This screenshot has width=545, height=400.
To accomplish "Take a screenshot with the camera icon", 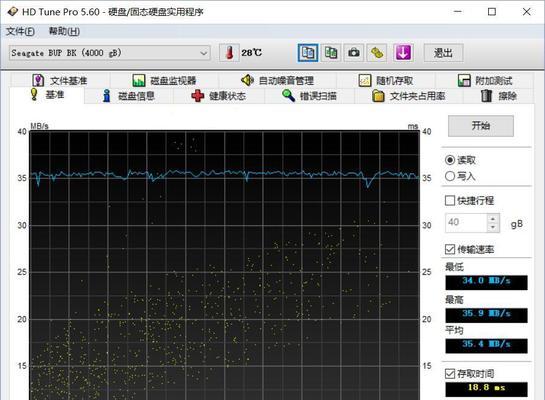I will (353, 53).
